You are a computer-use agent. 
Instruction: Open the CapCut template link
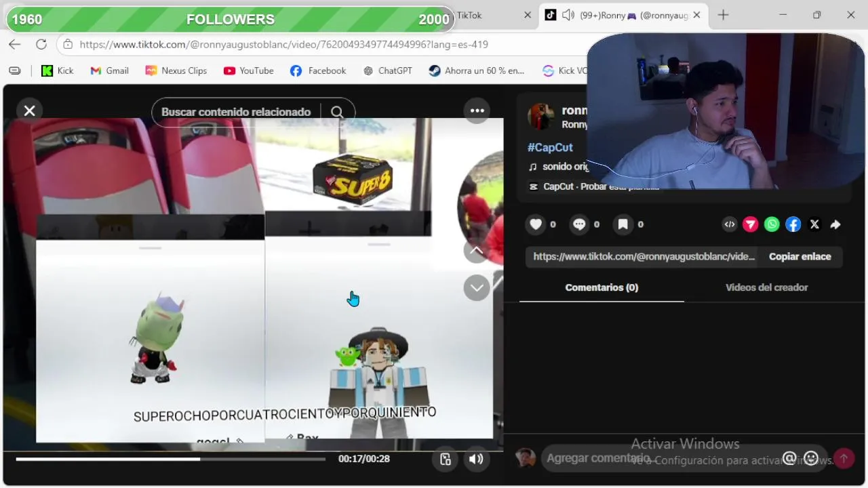coord(593,186)
